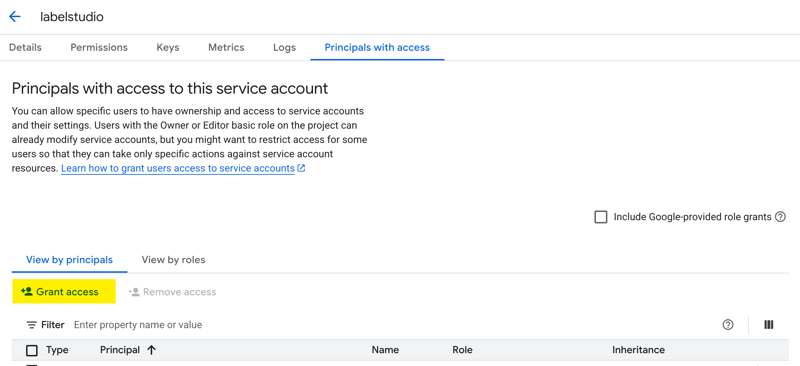Sort by Principal column header
The width and height of the screenshot is (800, 366).
[x=120, y=350]
